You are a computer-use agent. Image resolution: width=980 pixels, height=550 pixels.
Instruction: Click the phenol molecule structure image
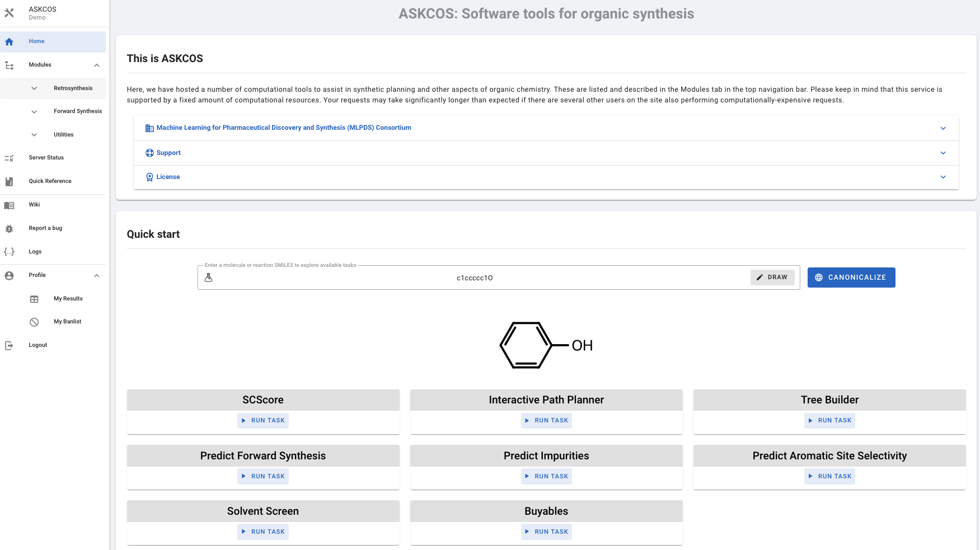click(x=546, y=345)
